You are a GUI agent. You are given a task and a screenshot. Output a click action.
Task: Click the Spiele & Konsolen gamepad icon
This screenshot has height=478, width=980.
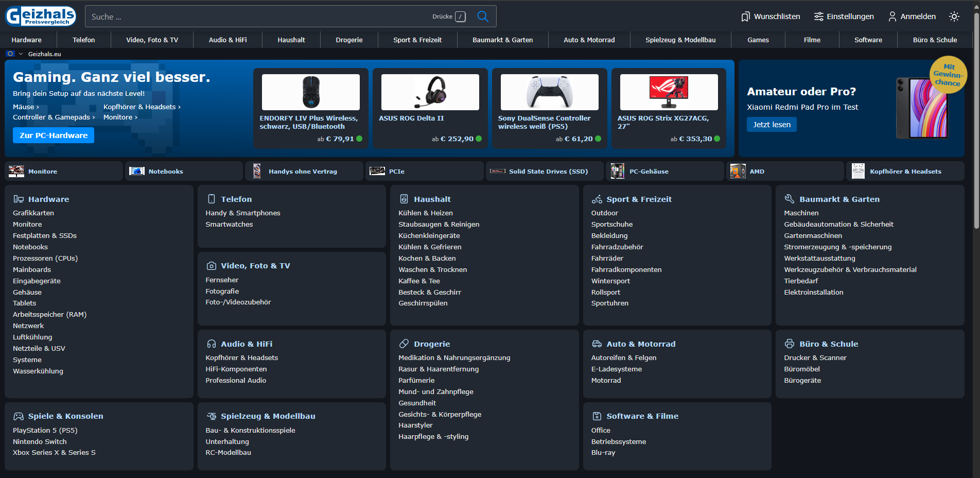pyautogui.click(x=19, y=416)
